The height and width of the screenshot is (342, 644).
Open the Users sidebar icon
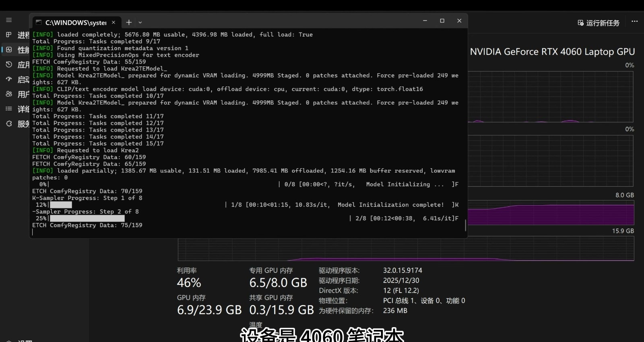tap(9, 94)
